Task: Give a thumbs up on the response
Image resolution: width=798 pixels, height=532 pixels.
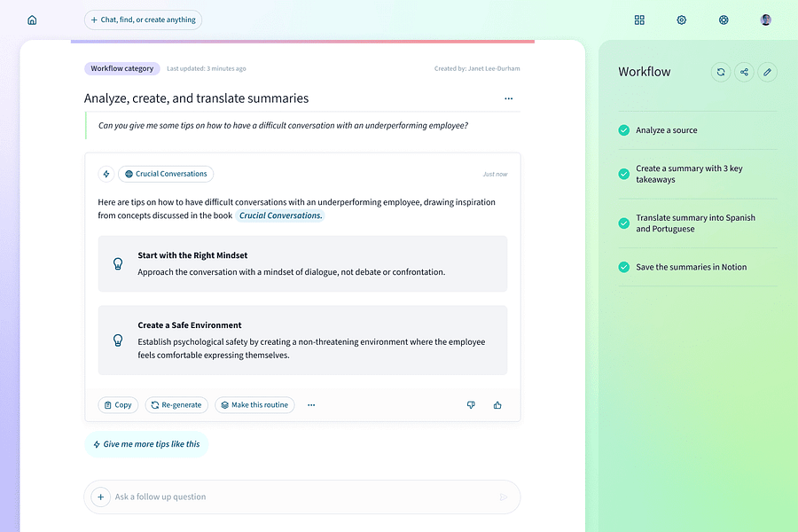Action: click(x=497, y=404)
